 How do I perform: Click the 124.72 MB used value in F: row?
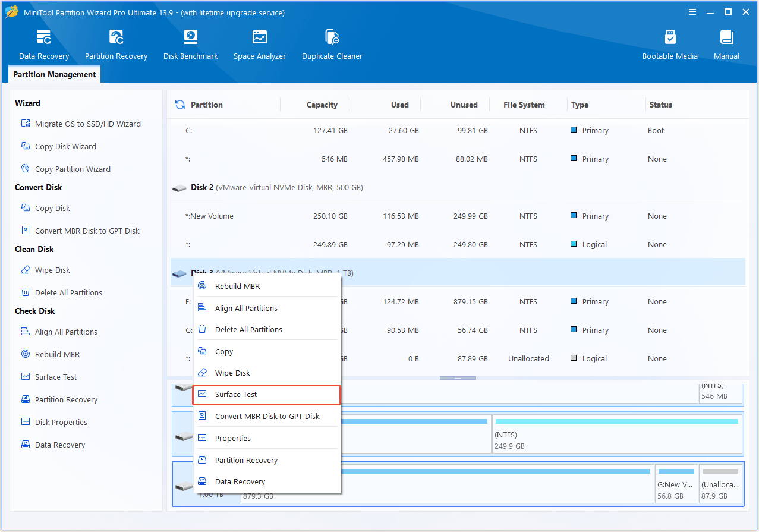point(400,301)
